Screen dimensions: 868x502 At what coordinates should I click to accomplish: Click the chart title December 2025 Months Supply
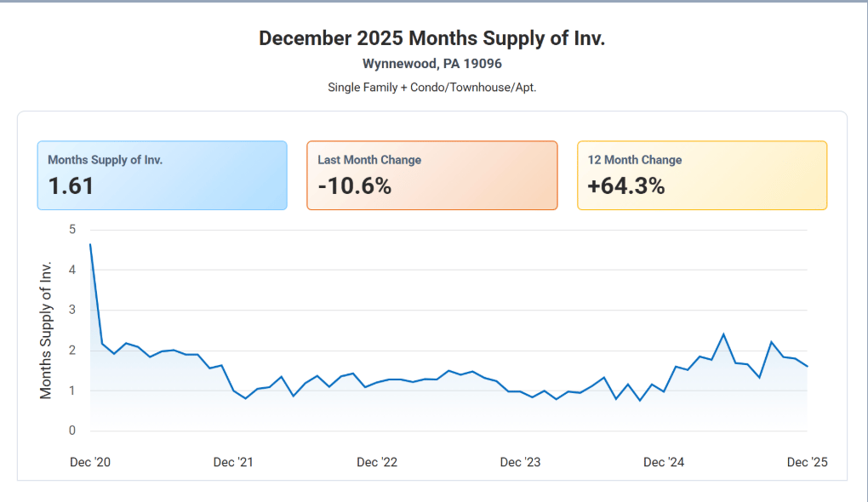[431, 38]
